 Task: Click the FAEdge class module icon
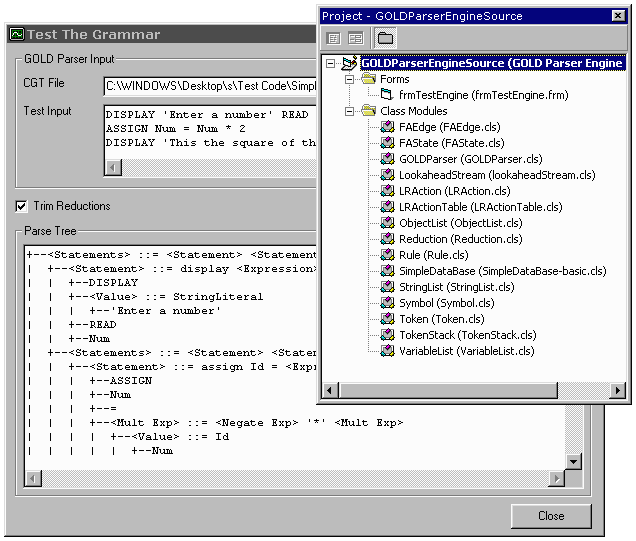[x=387, y=127]
